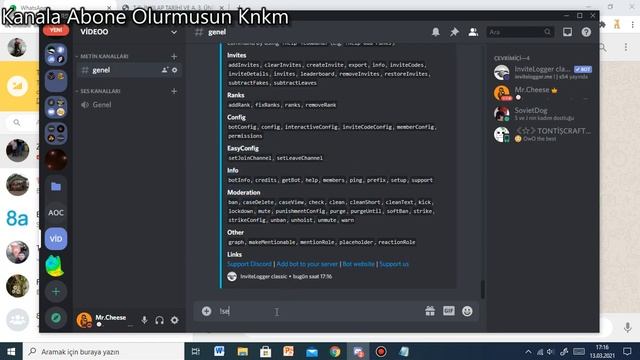This screenshot has width=640, height=360.
Task: Click taskbar search box 'Aramak için buraya yazın'
Action: [x=104, y=351]
